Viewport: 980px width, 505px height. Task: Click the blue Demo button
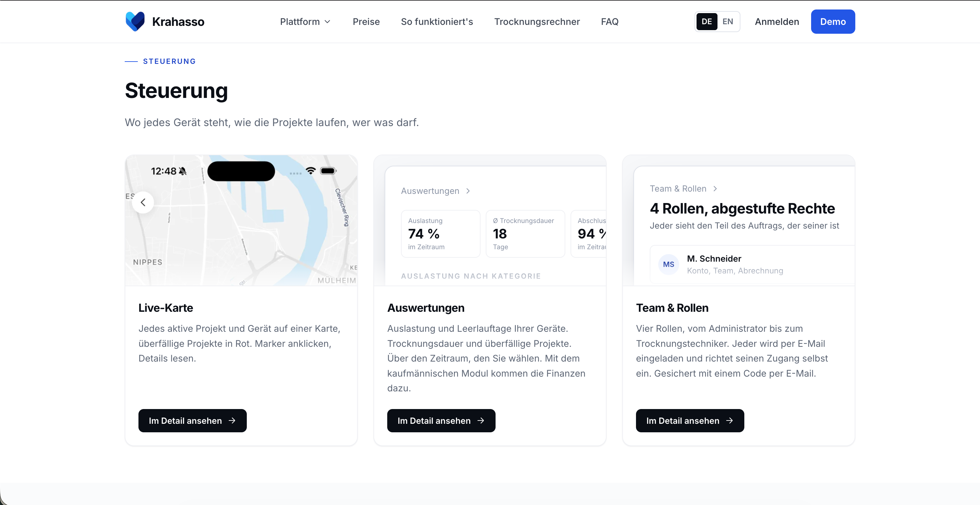833,22
